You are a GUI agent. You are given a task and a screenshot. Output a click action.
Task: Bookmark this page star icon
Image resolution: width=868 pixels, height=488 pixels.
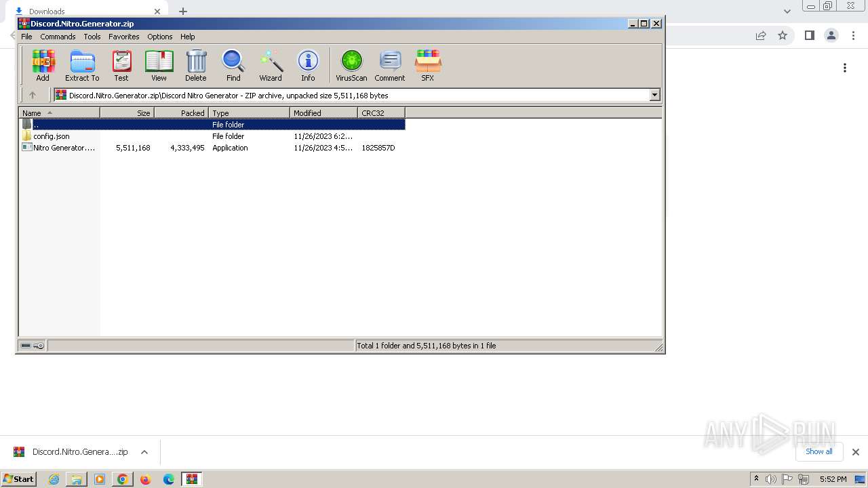[783, 35]
